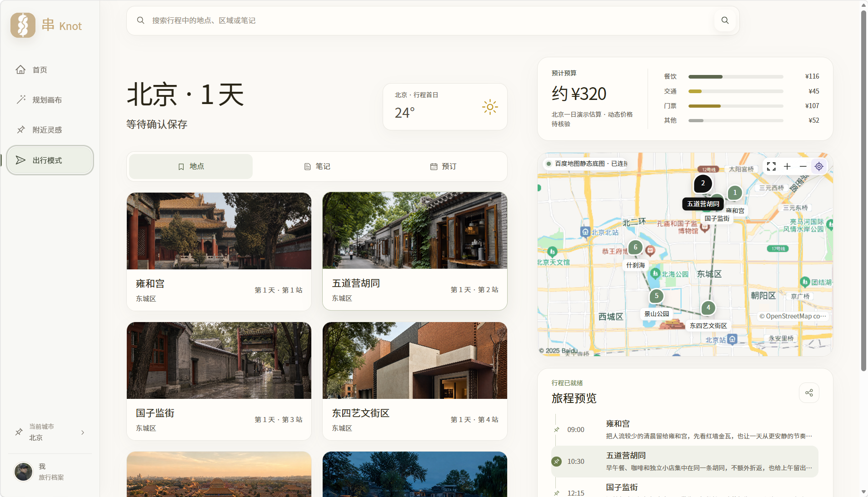
Task: Open 规划画布 planning canvas
Action: [50, 100]
